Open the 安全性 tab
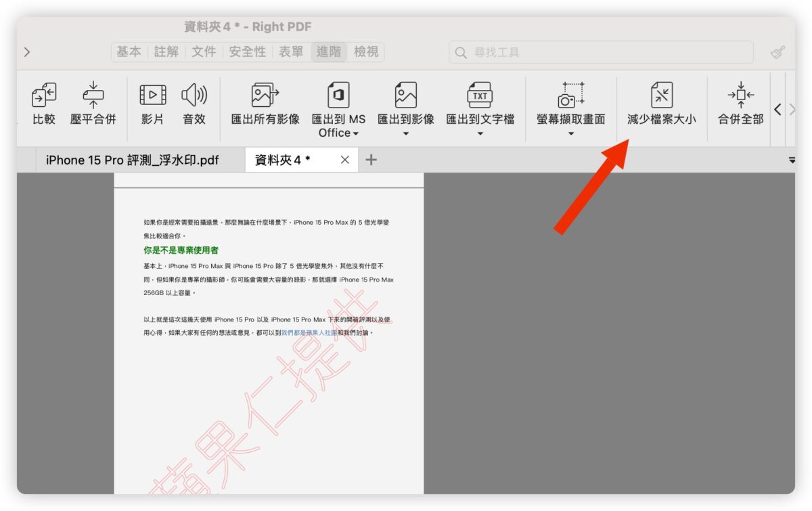812x511 pixels. (248, 52)
